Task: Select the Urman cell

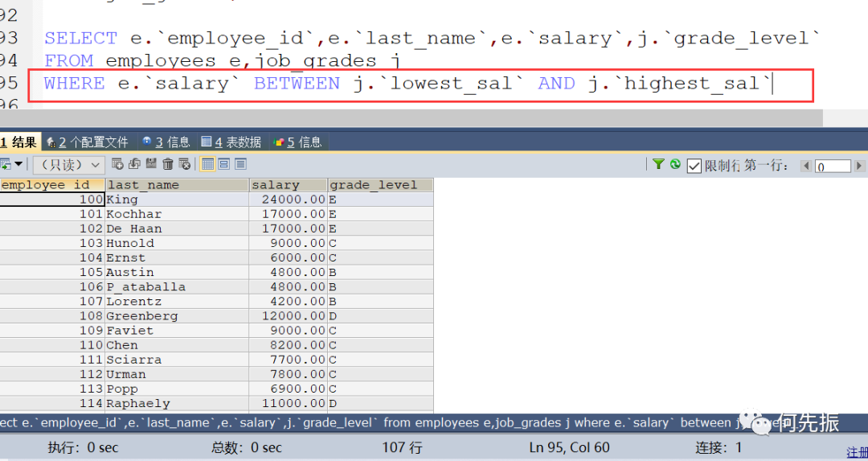Action: click(177, 374)
